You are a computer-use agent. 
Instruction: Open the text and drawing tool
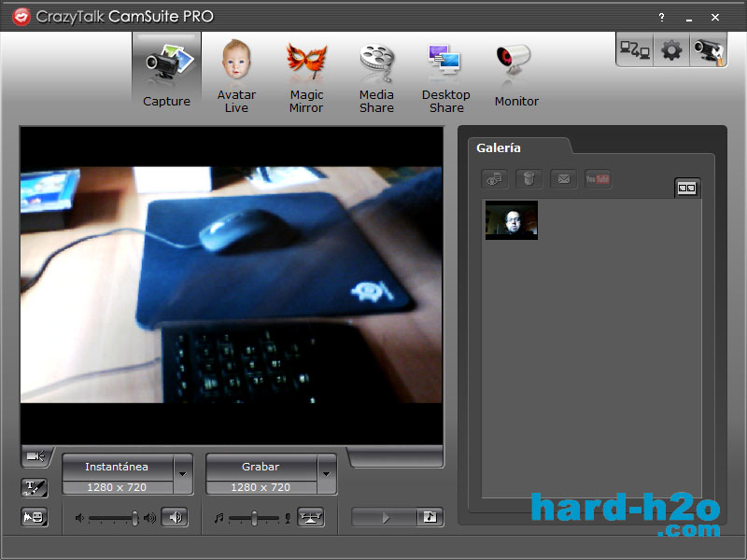(35, 487)
